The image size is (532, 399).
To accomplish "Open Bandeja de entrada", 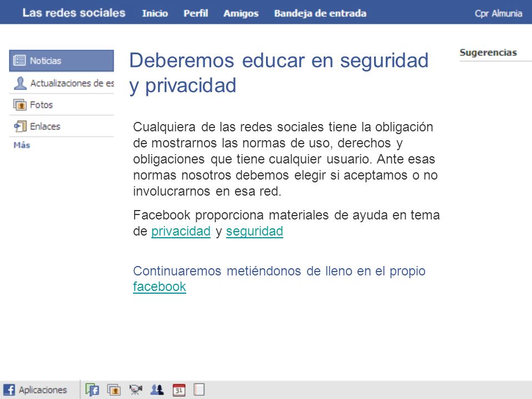I will (x=320, y=13).
